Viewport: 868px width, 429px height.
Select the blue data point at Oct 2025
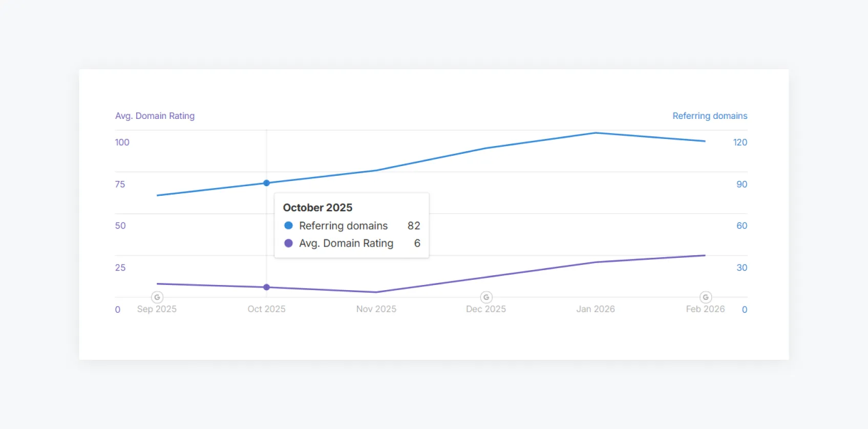tap(266, 183)
